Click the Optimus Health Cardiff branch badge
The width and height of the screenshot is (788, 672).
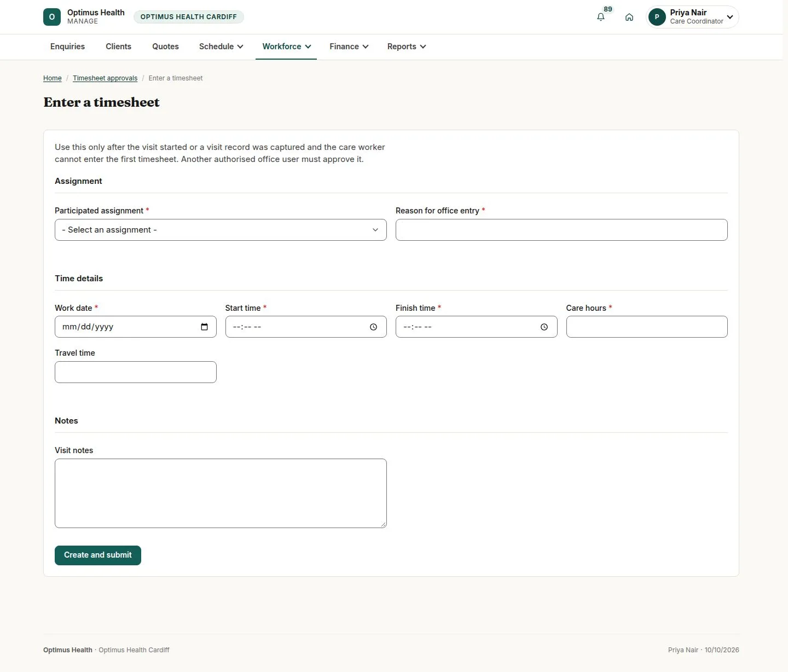pos(189,17)
